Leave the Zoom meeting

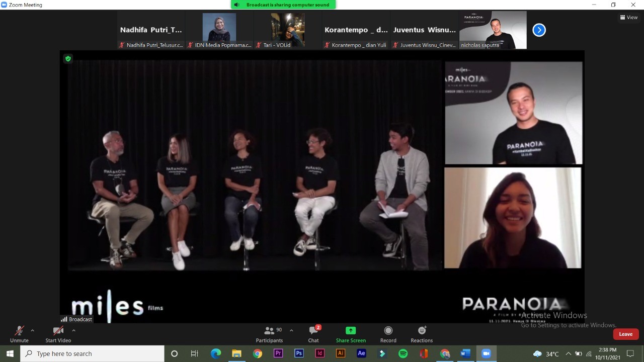pyautogui.click(x=626, y=334)
